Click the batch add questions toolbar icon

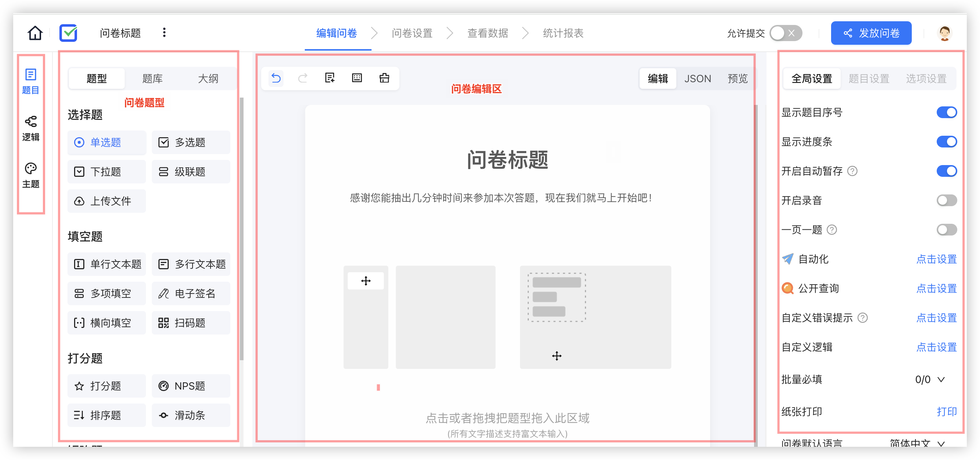coord(330,78)
